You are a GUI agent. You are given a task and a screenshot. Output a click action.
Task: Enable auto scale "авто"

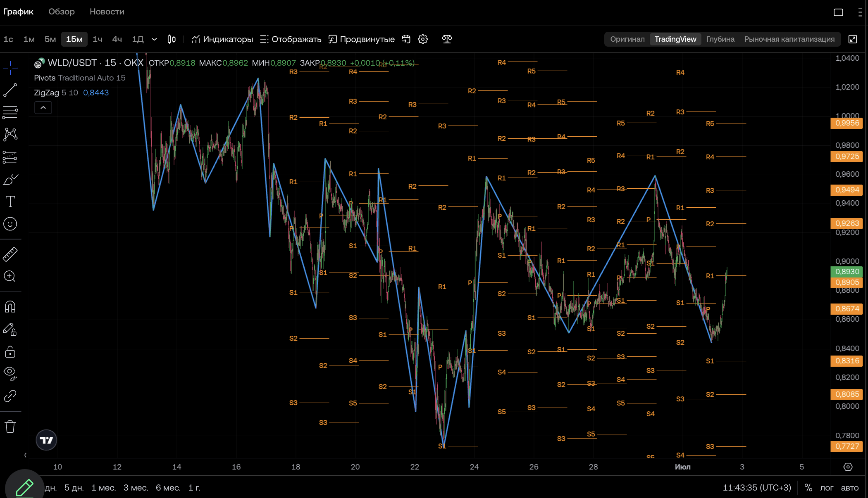(x=850, y=488)
